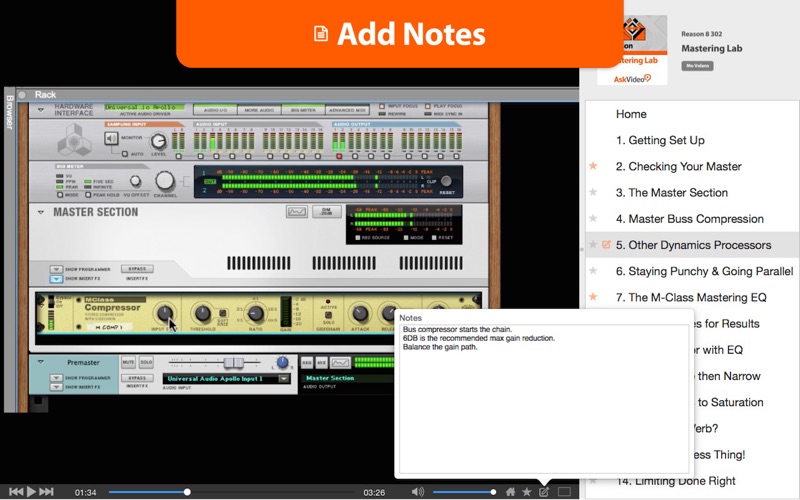Click the Big Meter clip Reset button

pyautogui.click(x=446, y=181)
